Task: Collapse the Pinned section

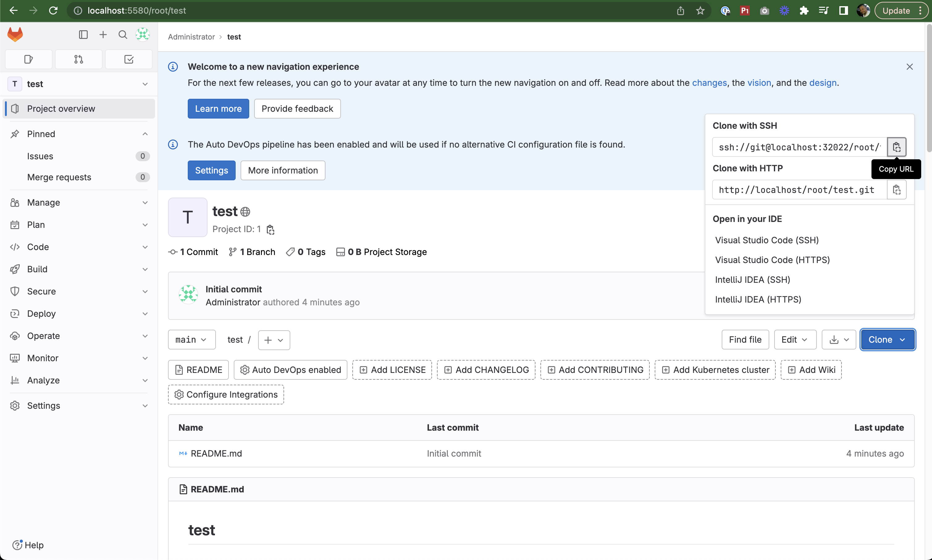Action: point(145,134)
